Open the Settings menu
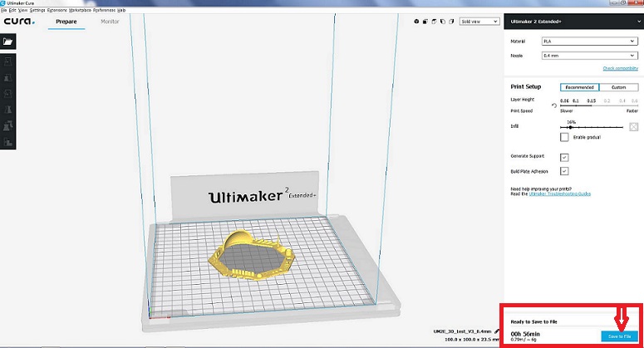 pyautogui.click(x=37, y=10)
